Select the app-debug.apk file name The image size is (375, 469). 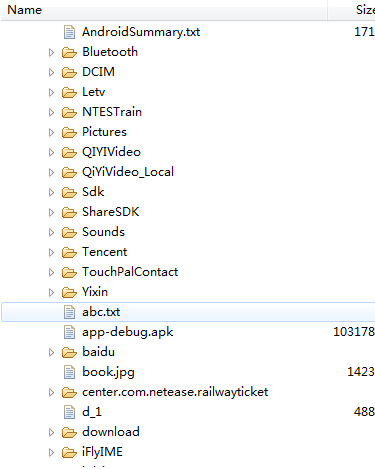128,333
